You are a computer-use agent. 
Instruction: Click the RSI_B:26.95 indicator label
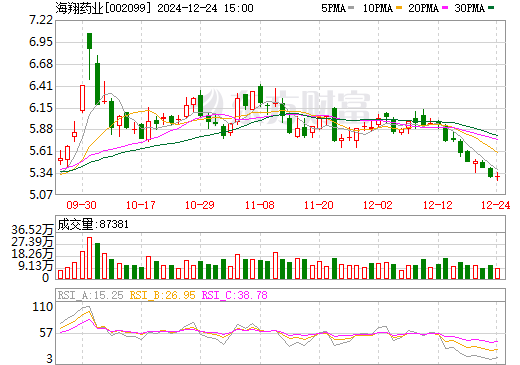point(162,295)
